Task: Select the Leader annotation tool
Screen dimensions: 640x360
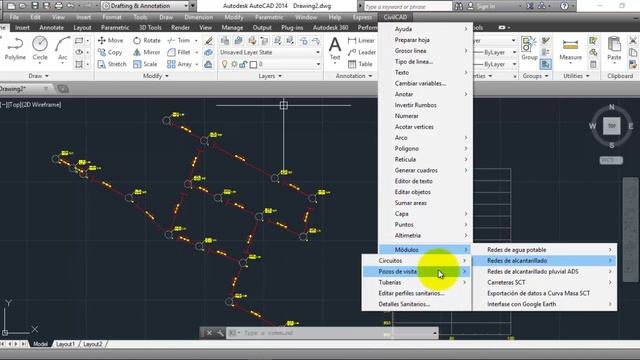Action: click(362, 52)
